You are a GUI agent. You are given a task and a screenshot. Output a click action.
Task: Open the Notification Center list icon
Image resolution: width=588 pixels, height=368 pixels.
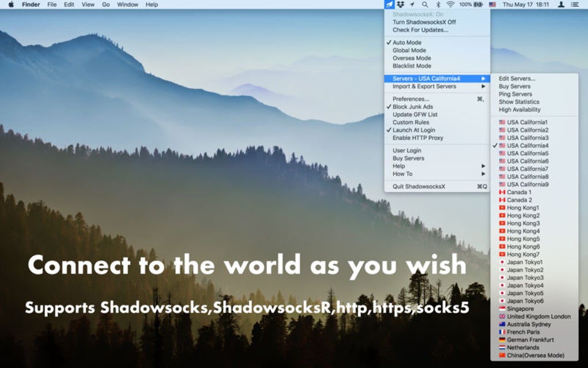(x=575, y=5)
